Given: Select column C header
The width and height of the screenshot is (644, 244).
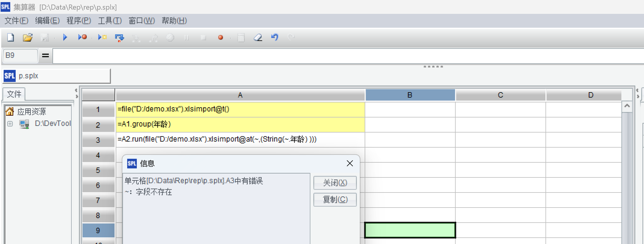Looking at the screenshot, I should tap(501, 95).
